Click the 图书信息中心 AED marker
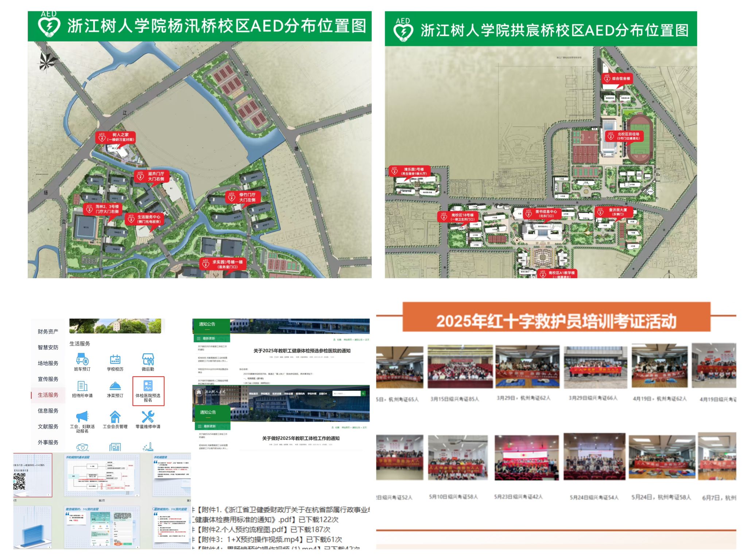 tap(542, 214)
